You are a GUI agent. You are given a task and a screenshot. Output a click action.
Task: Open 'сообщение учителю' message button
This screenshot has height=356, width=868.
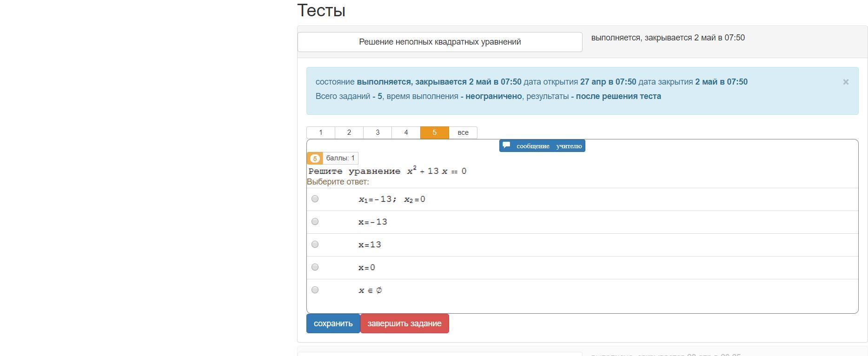pyautogui.click(x=542, y=146)
